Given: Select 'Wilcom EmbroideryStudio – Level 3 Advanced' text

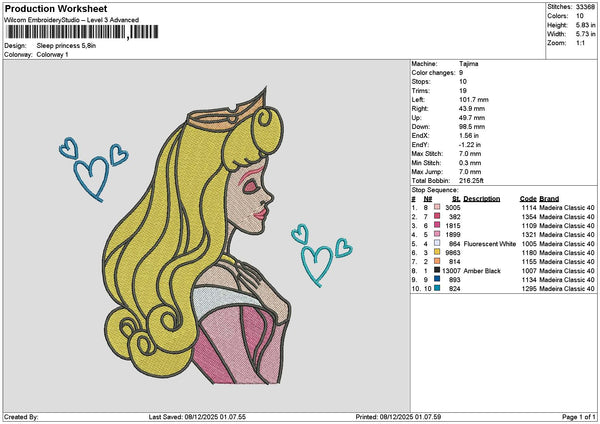Looking at the screenshot, I should 72,20.
